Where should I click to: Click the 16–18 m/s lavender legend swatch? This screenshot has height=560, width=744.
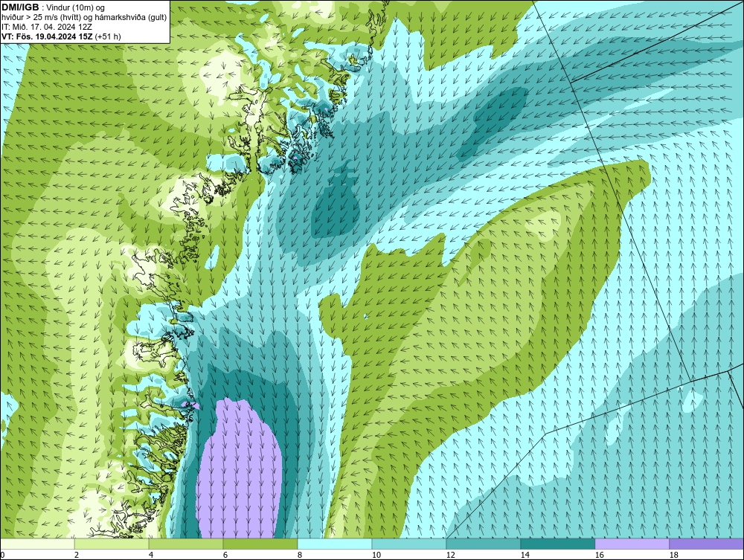[632, 544]
